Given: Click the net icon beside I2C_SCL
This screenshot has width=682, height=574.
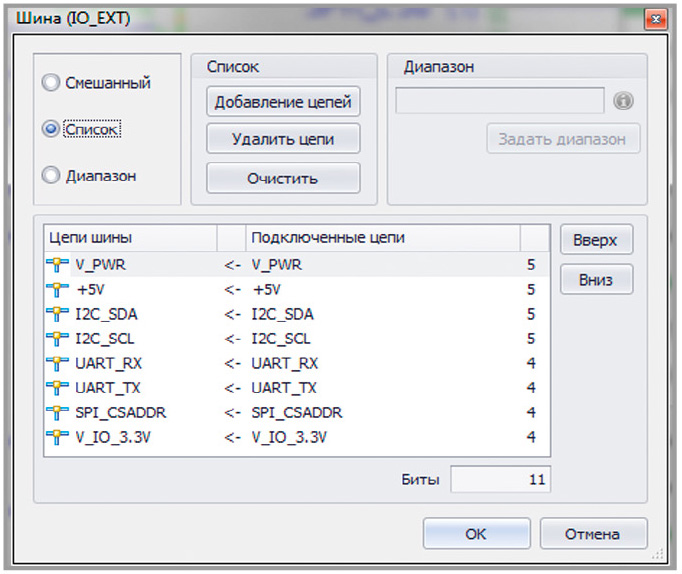Looking at the screenshot, I should click(x=57, y=338).
